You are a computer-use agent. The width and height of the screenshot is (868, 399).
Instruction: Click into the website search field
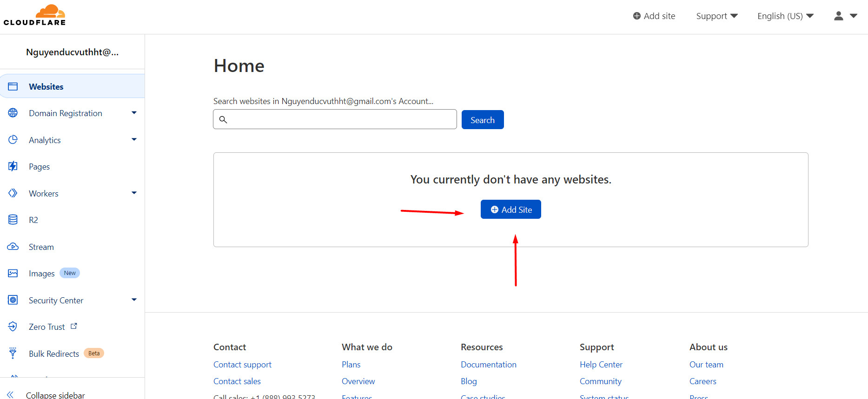pyautogui.click(x=335, y=119)
